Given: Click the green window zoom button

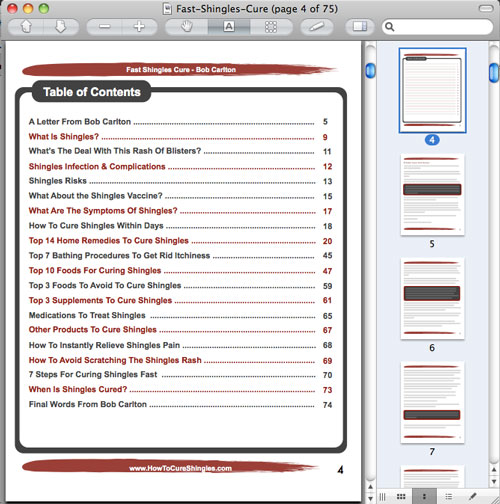Looking at the screenshot, I should click(x=44, y=8).
